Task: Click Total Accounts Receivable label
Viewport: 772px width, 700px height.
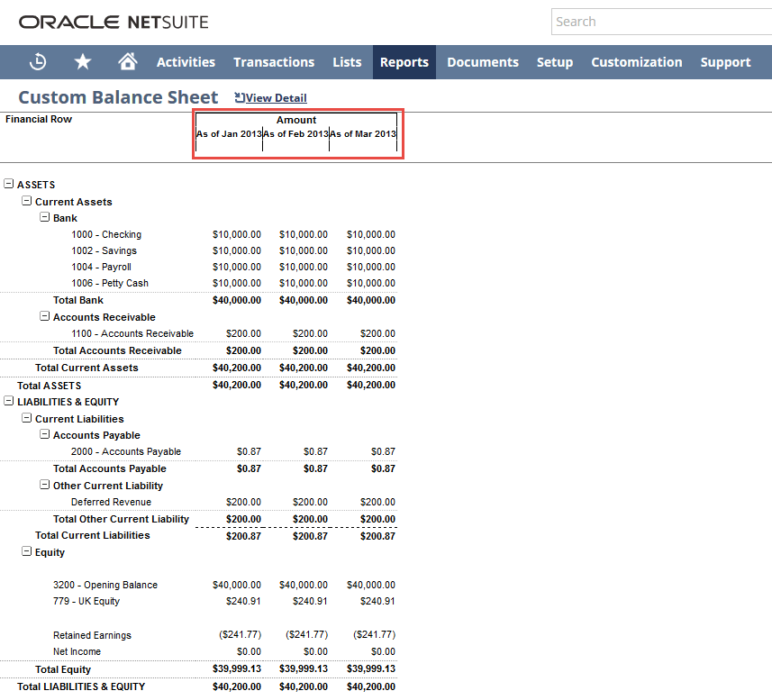Action: [117, 350]
